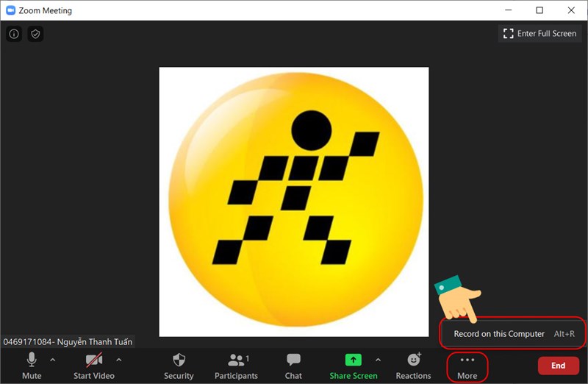Expand share options arrow next to Share Screen

378,360
